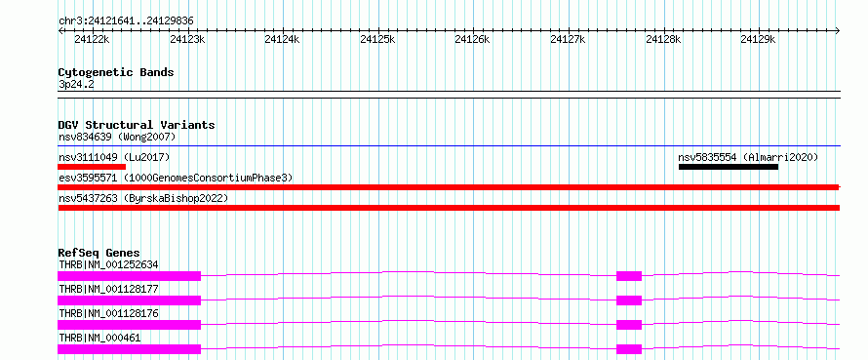
Task: Click small exon of THRB|NM_001128176
Action: click(629, 325)
